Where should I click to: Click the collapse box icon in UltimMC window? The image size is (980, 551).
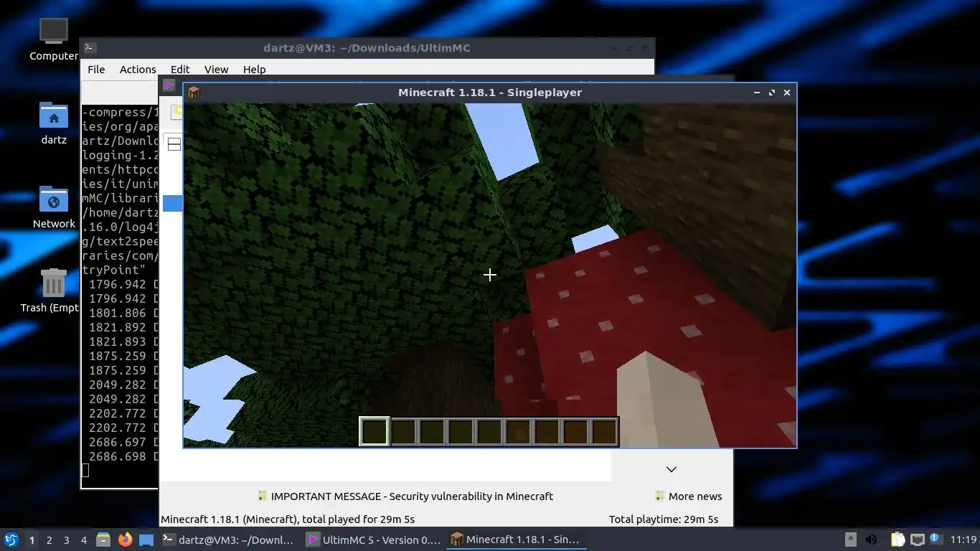click(x=174, y=144)
